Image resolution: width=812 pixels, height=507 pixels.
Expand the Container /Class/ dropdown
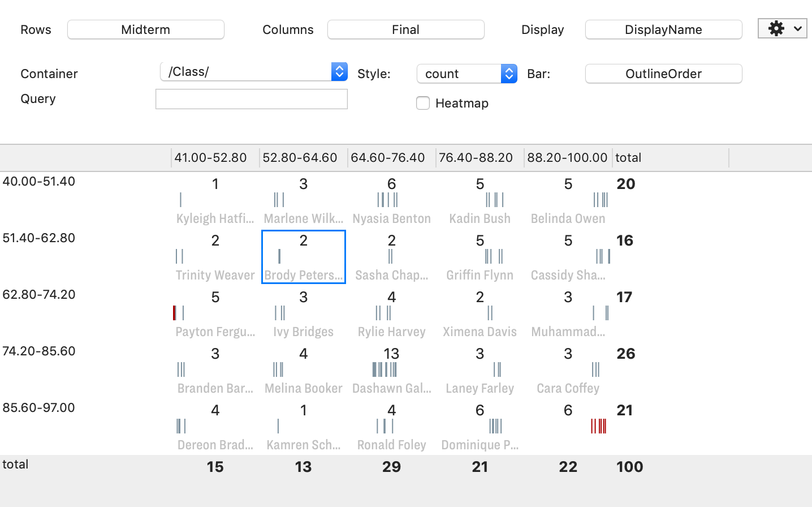pos(339,72)
